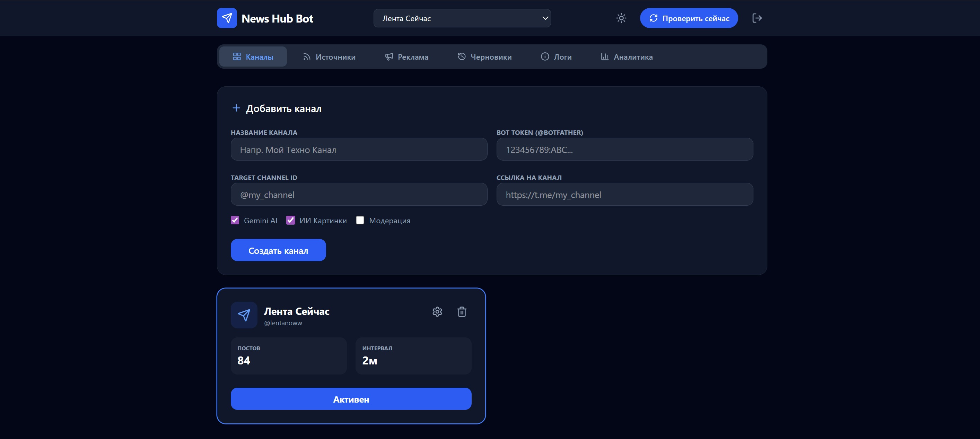980x439 pixels.
Task: Click the Название канала input field
Action: (x=359, y=150)
